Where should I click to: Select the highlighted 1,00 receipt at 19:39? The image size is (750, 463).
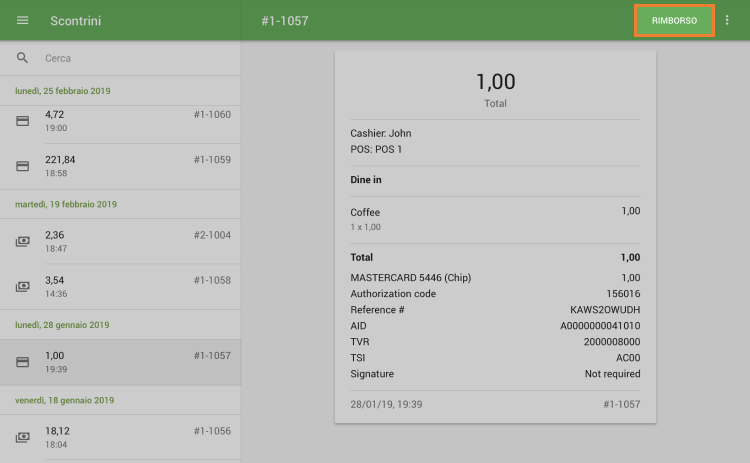pos(130,362)
